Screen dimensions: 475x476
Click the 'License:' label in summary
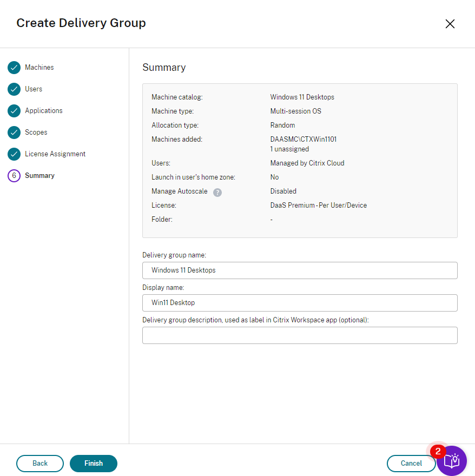click(x=164, y=205)
